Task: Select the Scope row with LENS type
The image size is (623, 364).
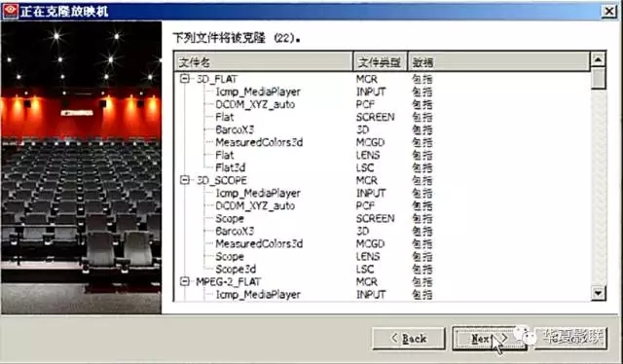Action: tap(230, 256)
